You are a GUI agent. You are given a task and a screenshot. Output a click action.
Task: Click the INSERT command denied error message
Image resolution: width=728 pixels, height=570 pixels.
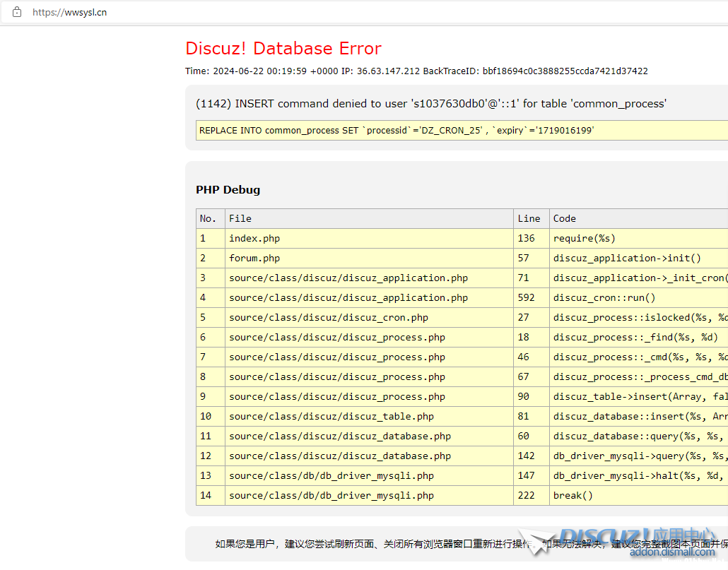(430, 104)
